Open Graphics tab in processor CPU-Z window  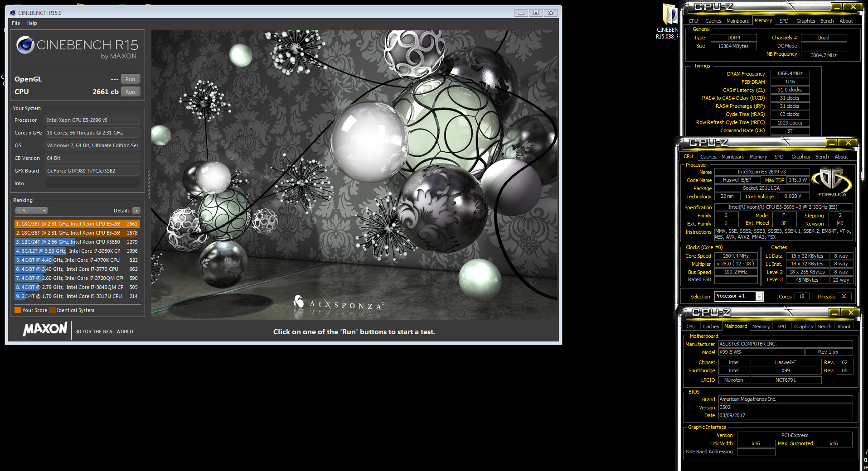coord(800,157)
